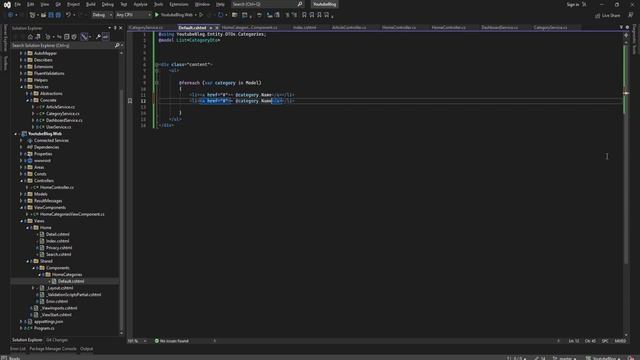640x360 pixels.
Task: Switch to the ArticleController.cs tab
Action: (349, 27)
